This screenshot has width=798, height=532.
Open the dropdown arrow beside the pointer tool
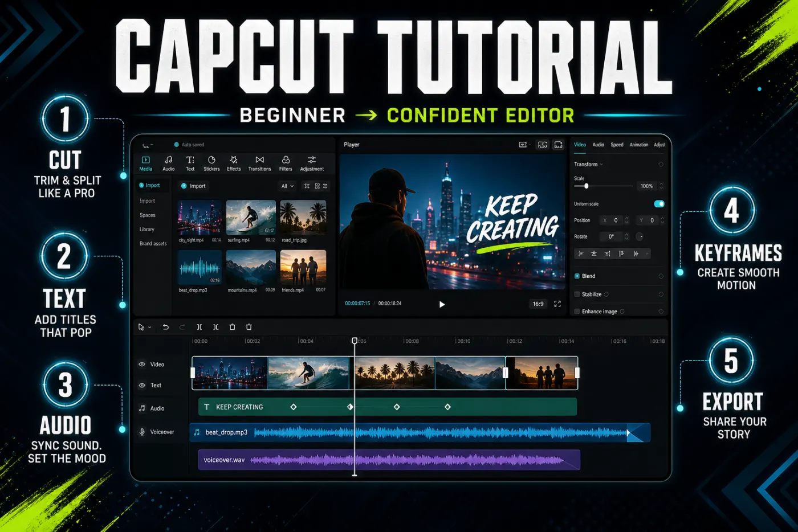149,328
